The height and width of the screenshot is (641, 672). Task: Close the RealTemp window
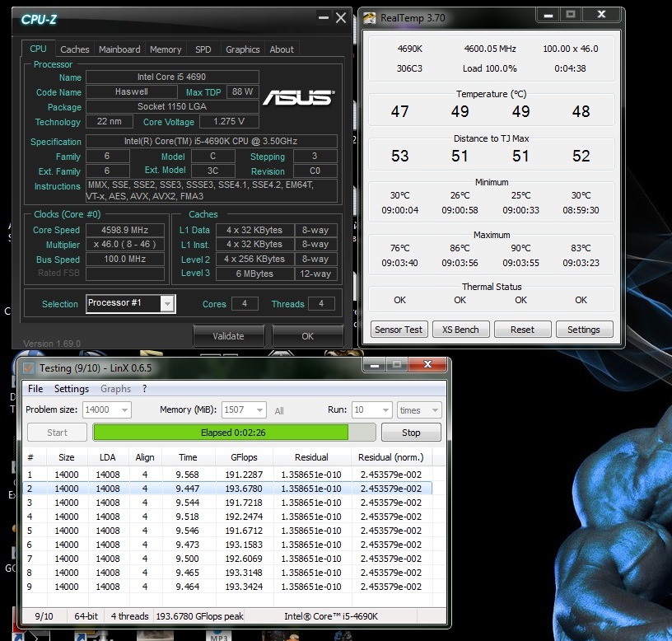(x=601, y=15)
